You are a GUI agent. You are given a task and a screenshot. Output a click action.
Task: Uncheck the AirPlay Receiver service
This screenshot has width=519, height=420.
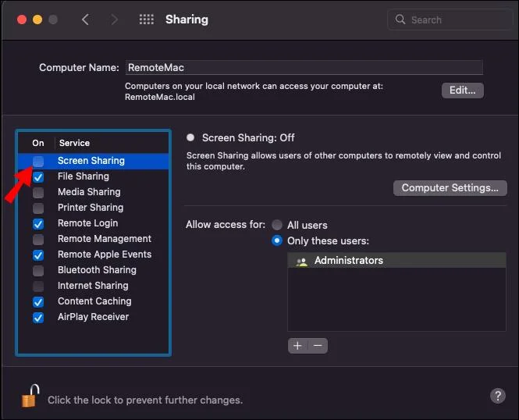(38, 317)
